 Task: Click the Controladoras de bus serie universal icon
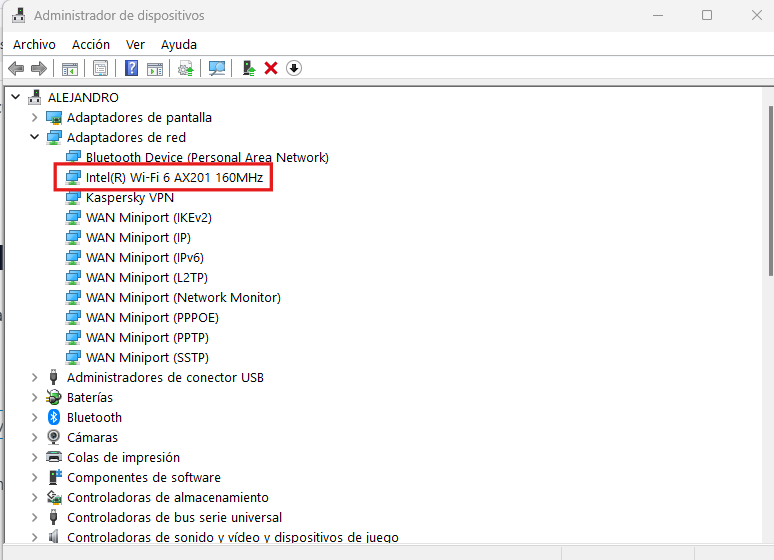(53, 517)
